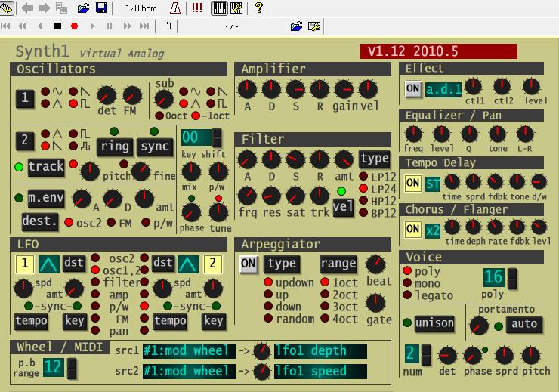This screenshot has height=392, width=559.
Task: Click the redo forward arrow icon
Action: pyautogui.click(x=44, y=8)
